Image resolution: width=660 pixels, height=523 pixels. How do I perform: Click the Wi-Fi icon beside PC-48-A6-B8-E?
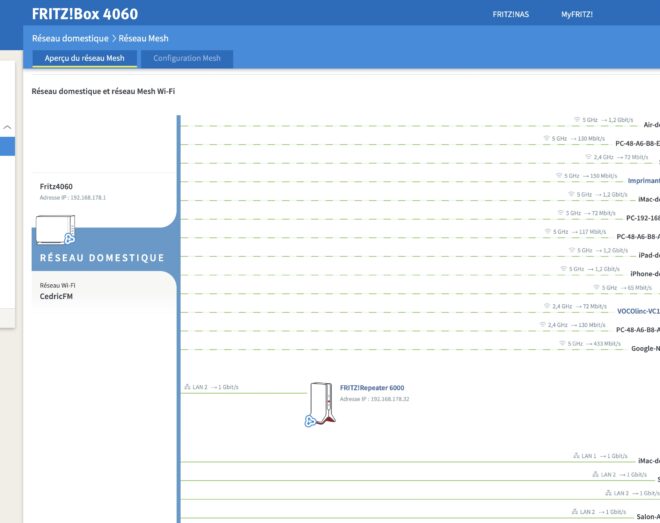click(x=546, y=138)
